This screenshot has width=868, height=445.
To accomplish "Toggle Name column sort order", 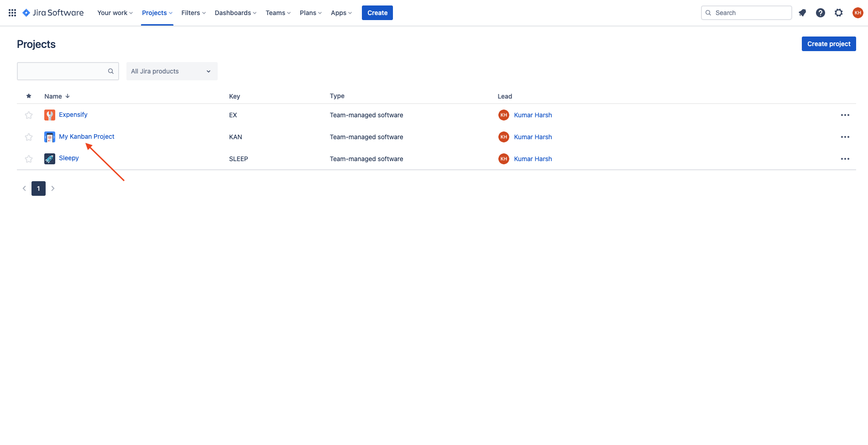I will click(57, 96).
